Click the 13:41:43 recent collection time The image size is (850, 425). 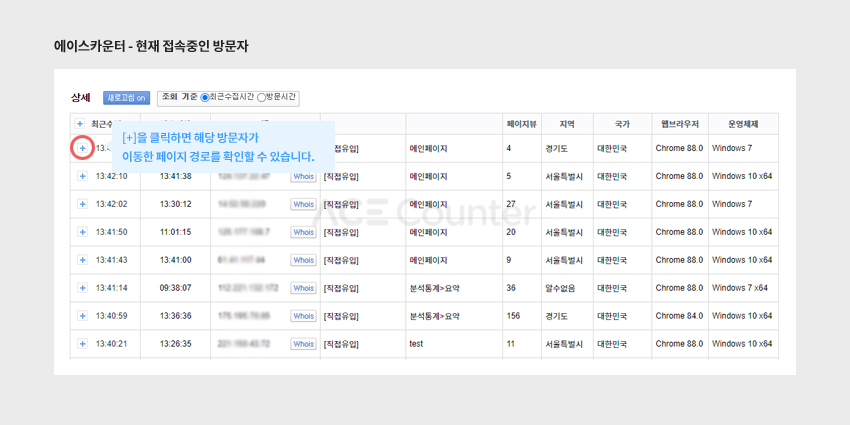[x=112, y=260]
